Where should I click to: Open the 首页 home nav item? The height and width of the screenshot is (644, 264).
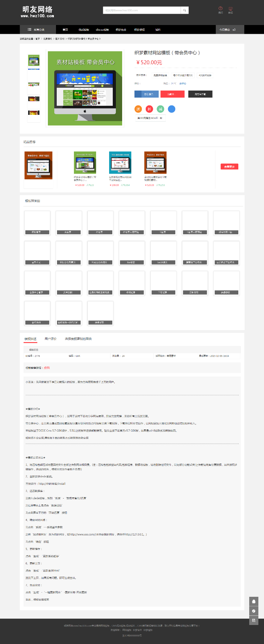tap(65, 30)
